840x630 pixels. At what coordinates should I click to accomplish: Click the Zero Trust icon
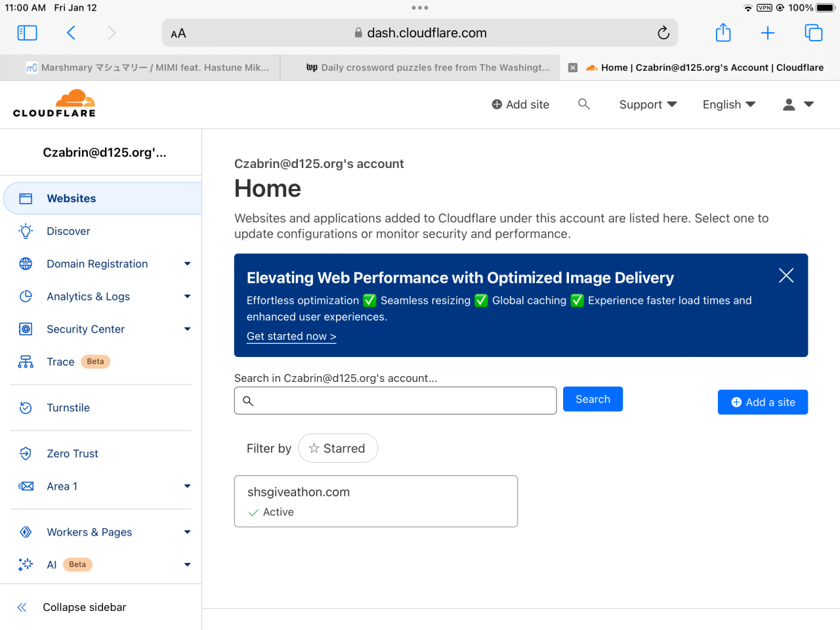(x=26, y=453)
